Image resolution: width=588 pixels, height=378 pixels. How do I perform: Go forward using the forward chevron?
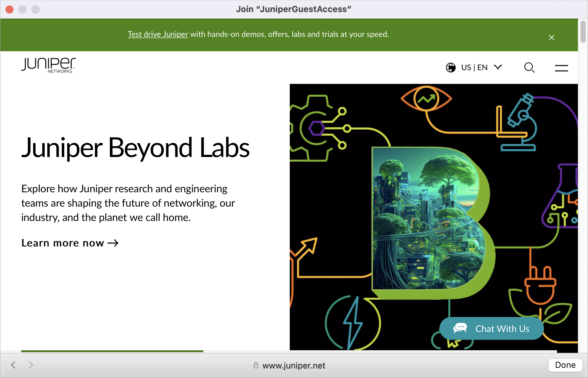pyautogui.click(x=31, y=365)
